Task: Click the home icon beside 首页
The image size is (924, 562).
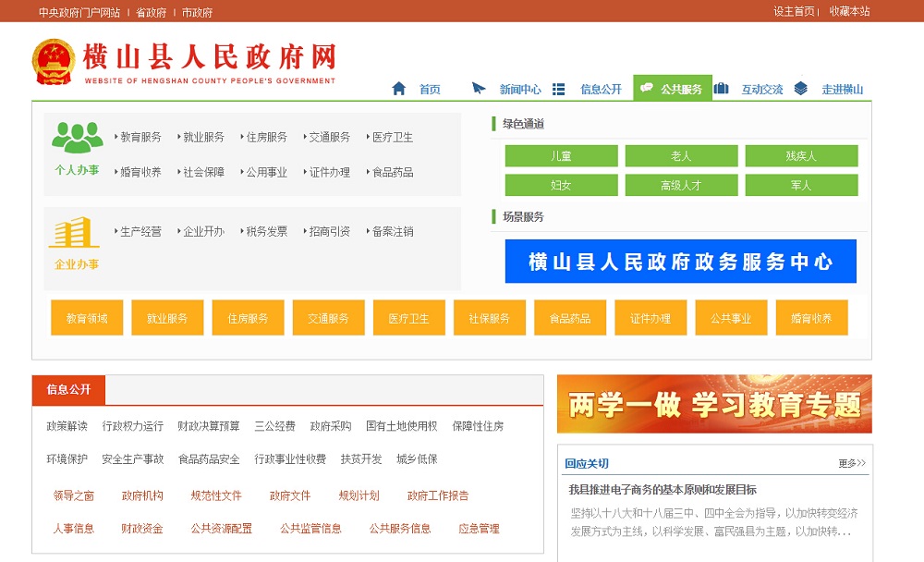Action: [399, 89]
